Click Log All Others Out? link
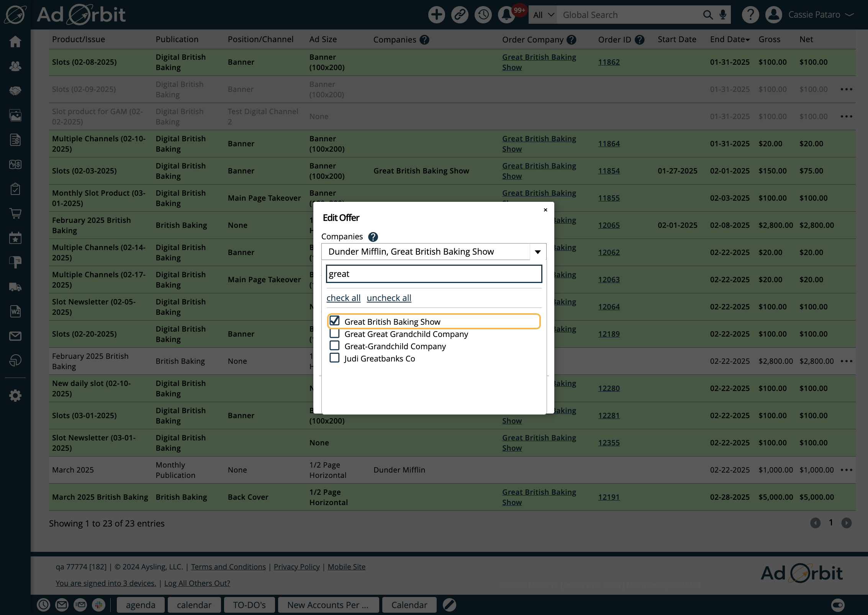The width and height of the screenshot is (868, 615). click(x=197, y=583)
